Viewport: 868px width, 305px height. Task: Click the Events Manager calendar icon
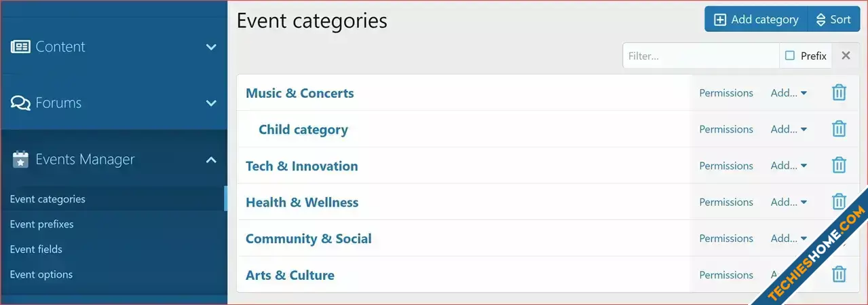pyautogui.click(x=20, y=160)
